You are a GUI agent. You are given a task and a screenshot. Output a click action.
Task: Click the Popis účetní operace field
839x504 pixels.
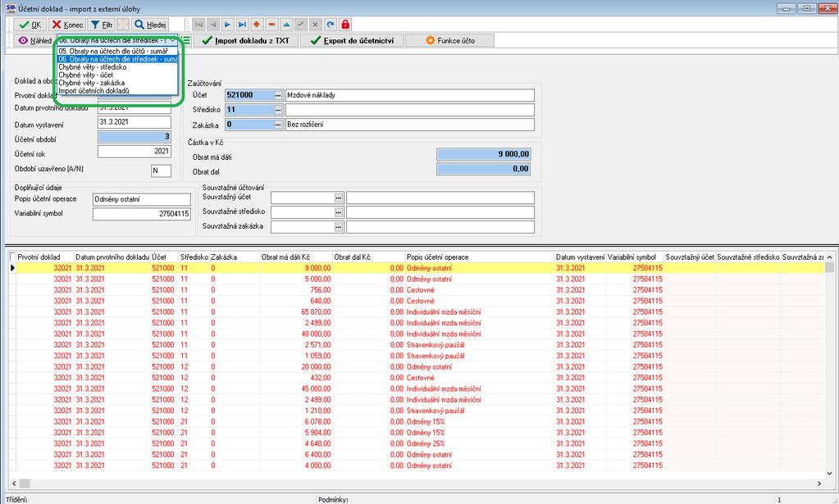point(141,199)
